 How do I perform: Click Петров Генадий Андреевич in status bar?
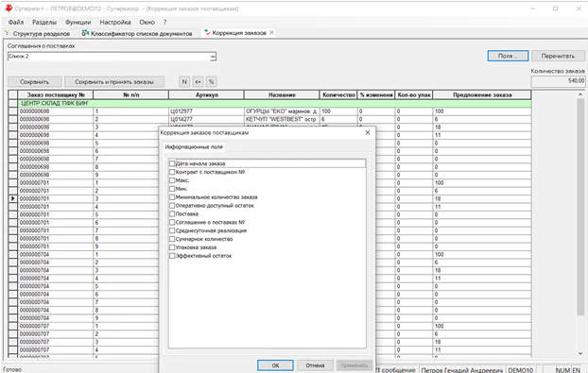[462, 369]
